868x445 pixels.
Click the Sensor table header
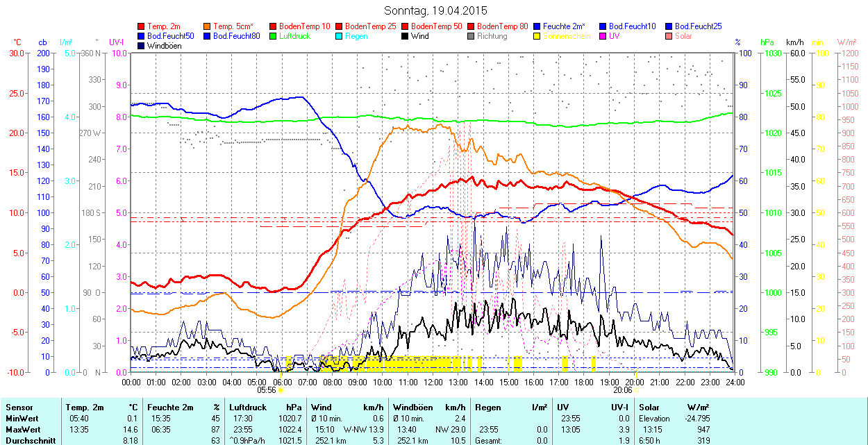[19, 408]
